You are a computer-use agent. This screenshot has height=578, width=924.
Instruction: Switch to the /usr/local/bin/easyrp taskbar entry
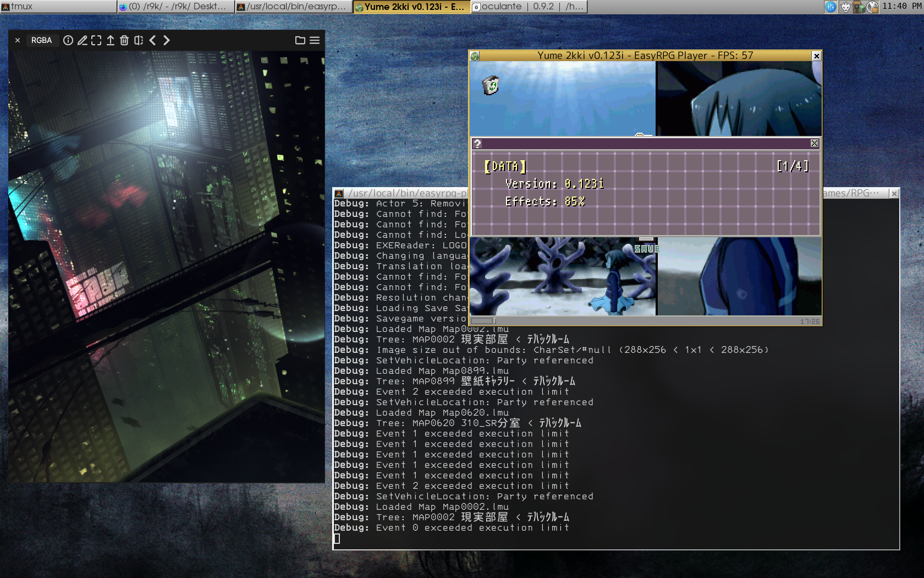point(294,7)
